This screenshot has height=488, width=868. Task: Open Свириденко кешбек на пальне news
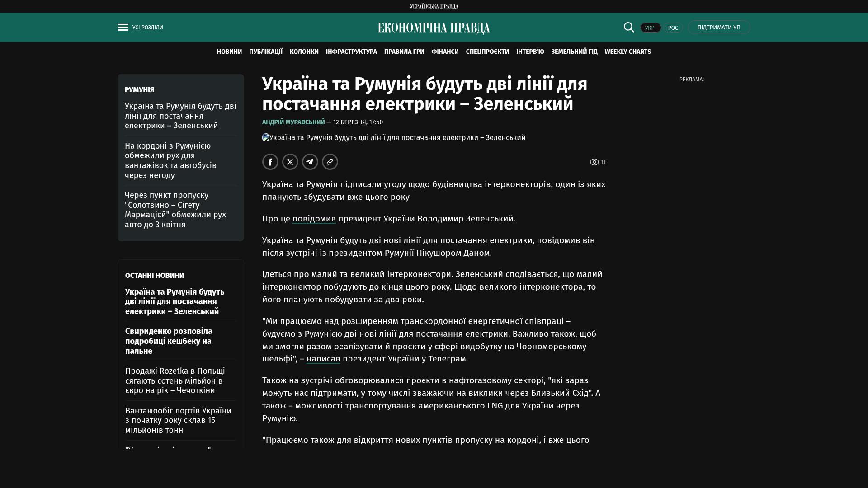[x=169, y=341]
